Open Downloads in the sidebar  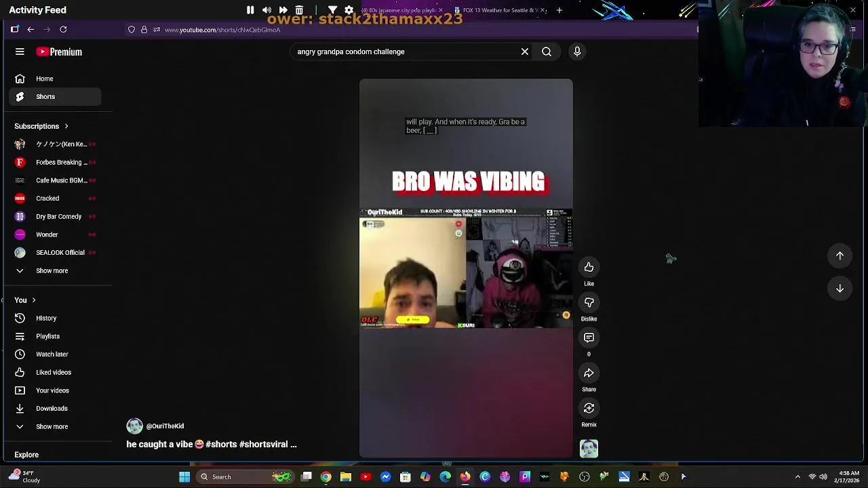[x=56, y=408]
